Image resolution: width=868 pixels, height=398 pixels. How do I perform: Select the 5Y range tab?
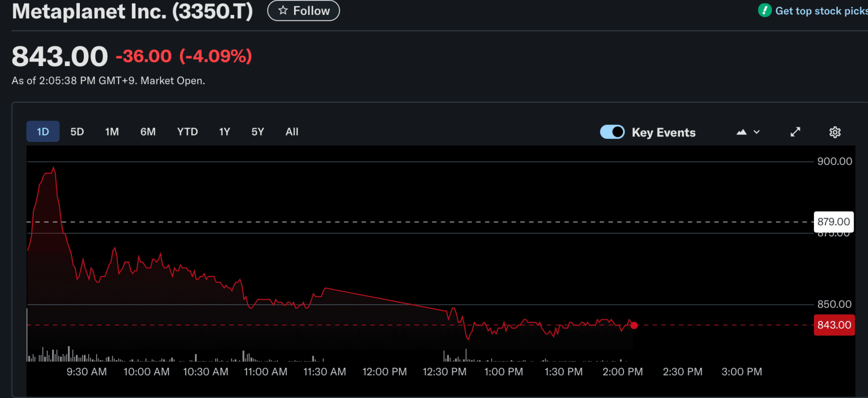(x=257, y=132)
